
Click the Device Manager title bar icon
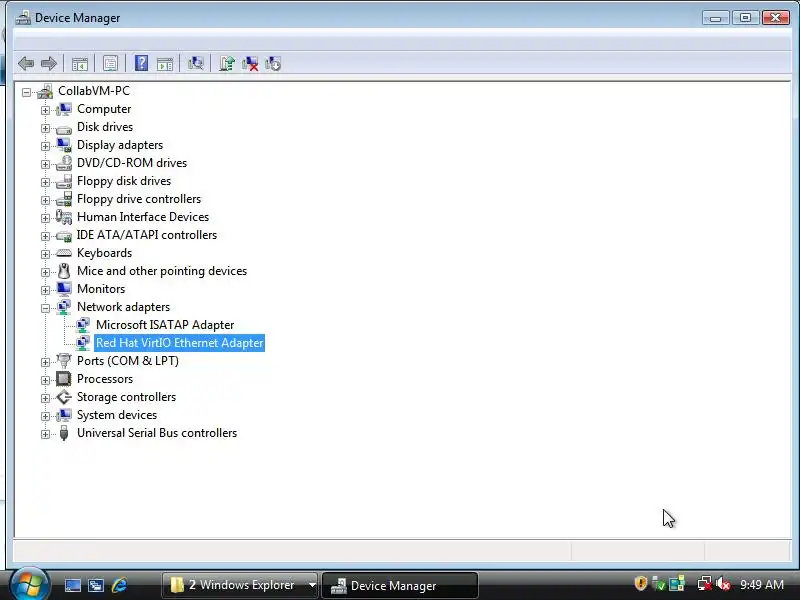pyautogui.click(x=22, y=18)
